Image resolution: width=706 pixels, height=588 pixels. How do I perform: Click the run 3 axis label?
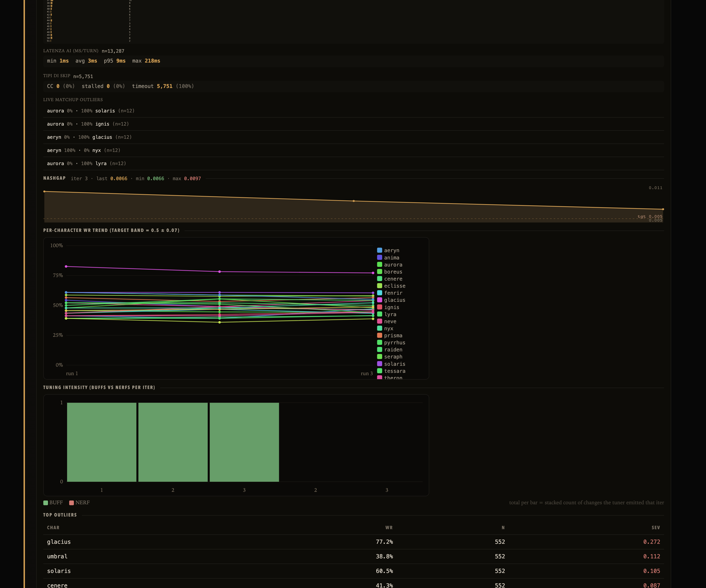(367, 374)
